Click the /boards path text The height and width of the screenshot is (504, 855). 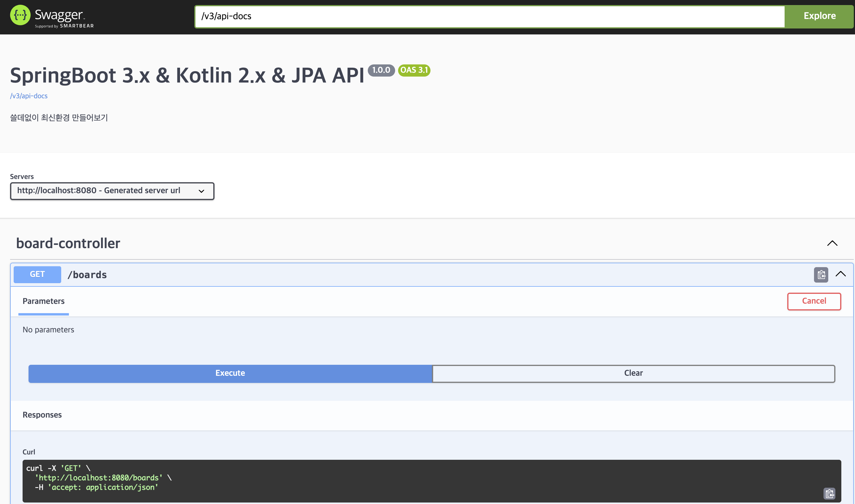(x=87, y=275)
